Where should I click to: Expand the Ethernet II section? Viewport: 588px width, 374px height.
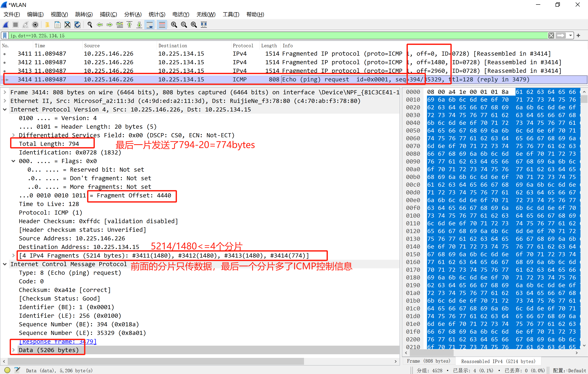[x=5, y=101]
